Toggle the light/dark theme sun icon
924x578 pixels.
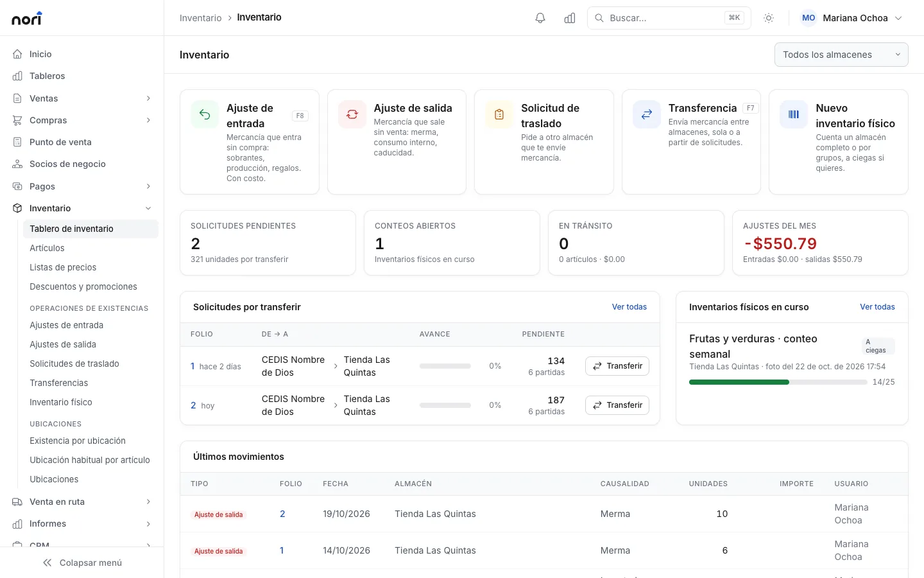point(769,18)
